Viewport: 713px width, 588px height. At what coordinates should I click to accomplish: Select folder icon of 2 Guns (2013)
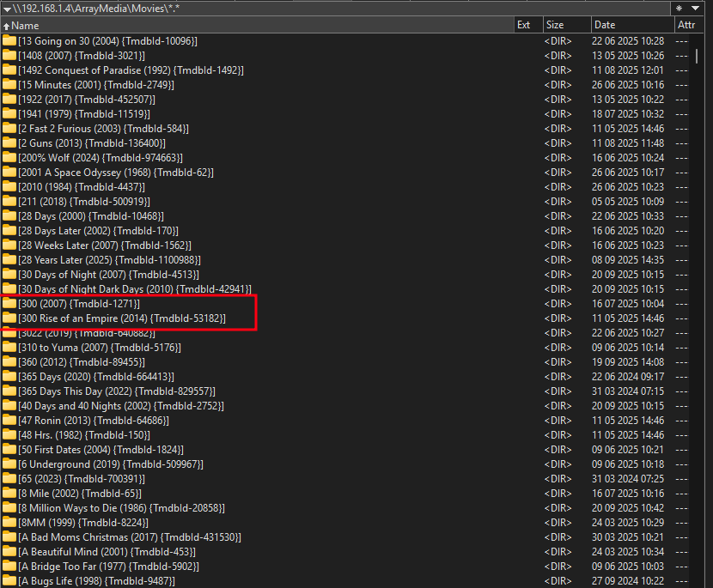(9, 142)
